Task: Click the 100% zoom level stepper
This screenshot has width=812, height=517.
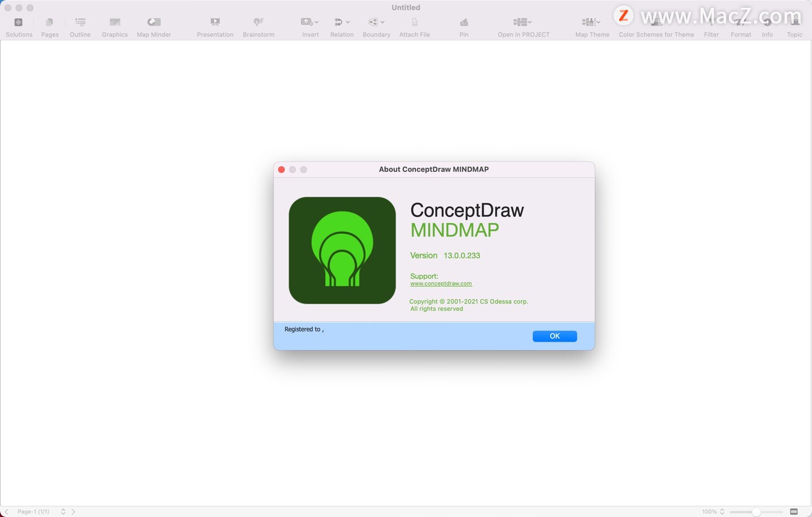Action: point(722,512)
